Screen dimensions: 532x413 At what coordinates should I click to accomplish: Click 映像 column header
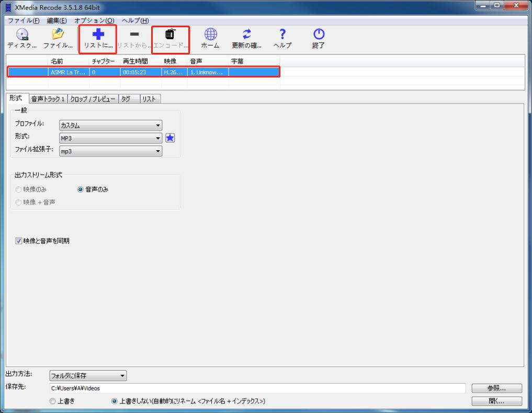coord(174,61)
